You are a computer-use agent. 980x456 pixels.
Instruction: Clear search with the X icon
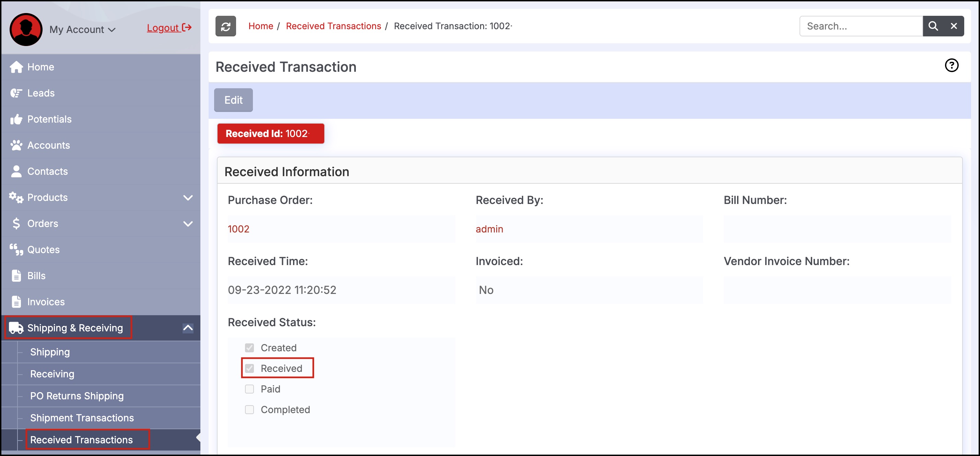point(953,26)
